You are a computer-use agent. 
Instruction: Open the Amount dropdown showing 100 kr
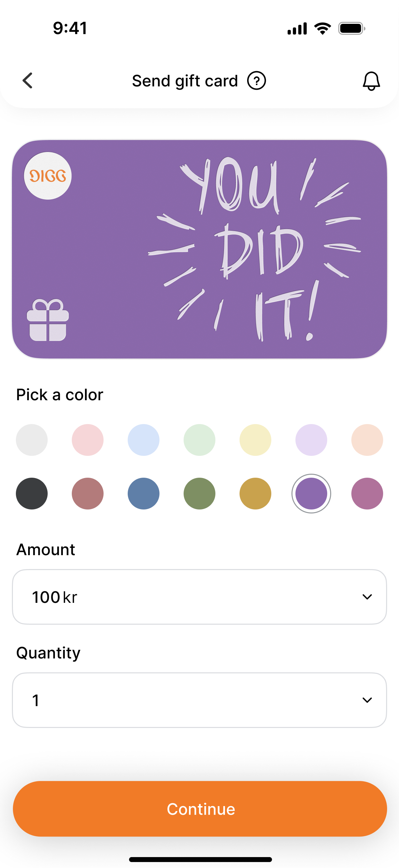(x=199, y=597)
